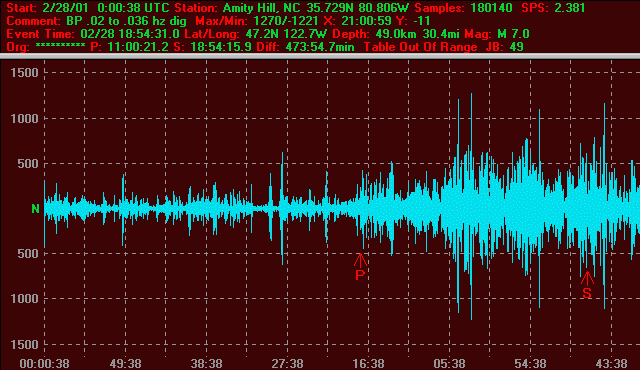Image resolution: width=640 pixels, height=370 pixels.
Task: Click the Event Time value in header
Action: (x=130, y=34)
